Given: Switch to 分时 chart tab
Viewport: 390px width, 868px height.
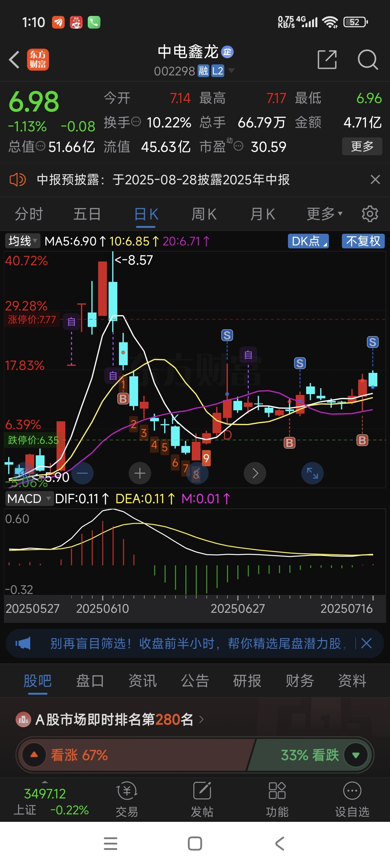Looking at the screenshot, I should (29, 214).
